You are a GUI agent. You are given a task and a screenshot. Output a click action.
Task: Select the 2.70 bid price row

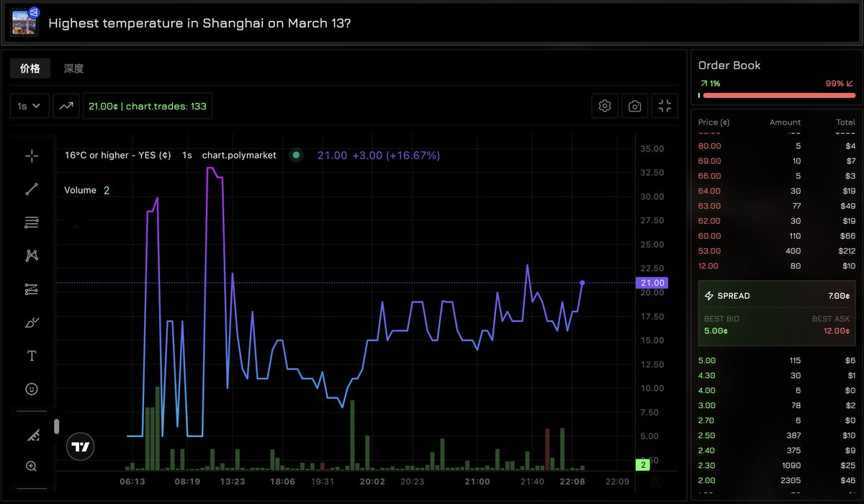[777, 420]
